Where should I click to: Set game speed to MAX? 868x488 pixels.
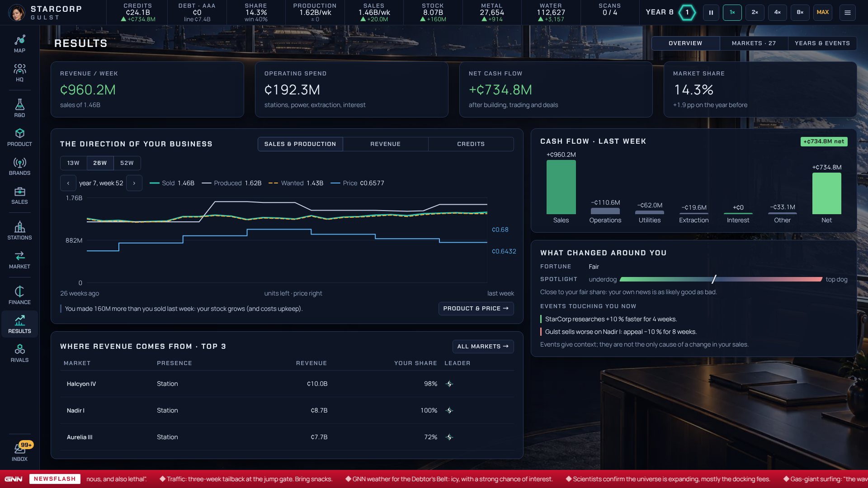tap(823, 13)
